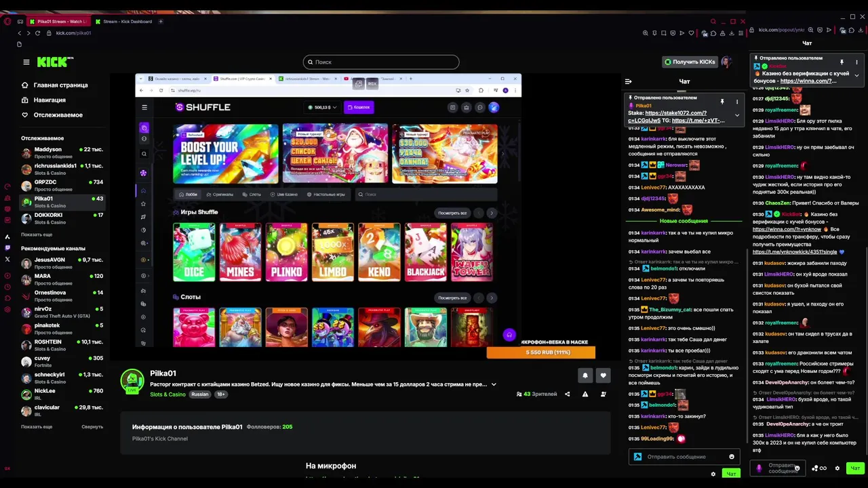Open main chat settings gear

713,474
